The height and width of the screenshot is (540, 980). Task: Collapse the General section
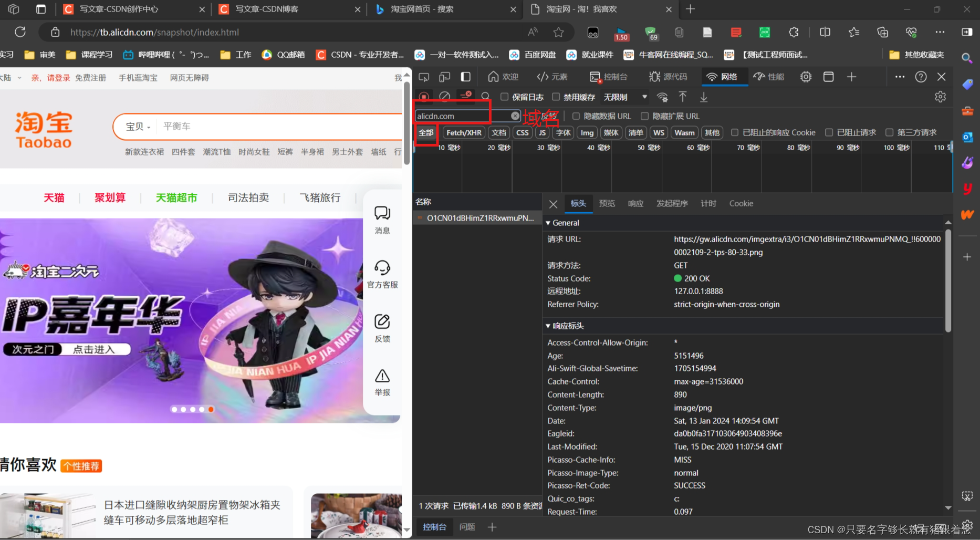point(548,223)
